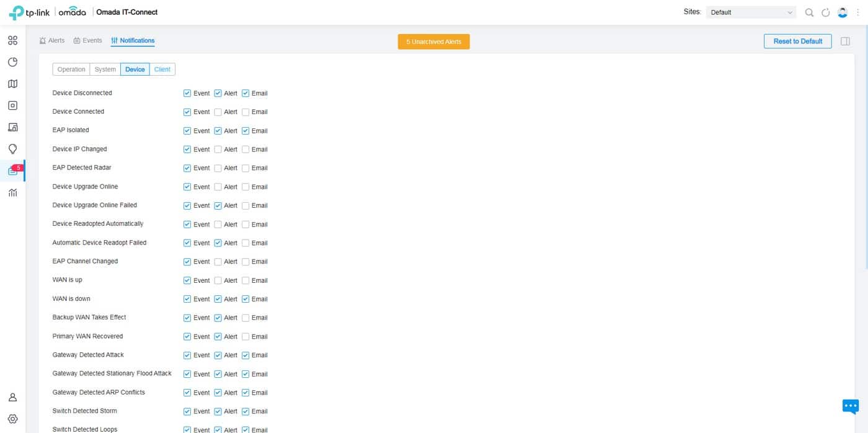Viewport: 868px width, 433px height.
Task: Uncheck Event for EAP Isolated
Action: pos(187,131)
